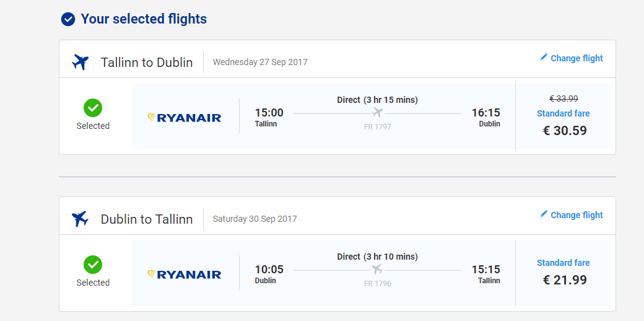Click the airplane icon next to Dublin to Tallinn

pos(80,219)
